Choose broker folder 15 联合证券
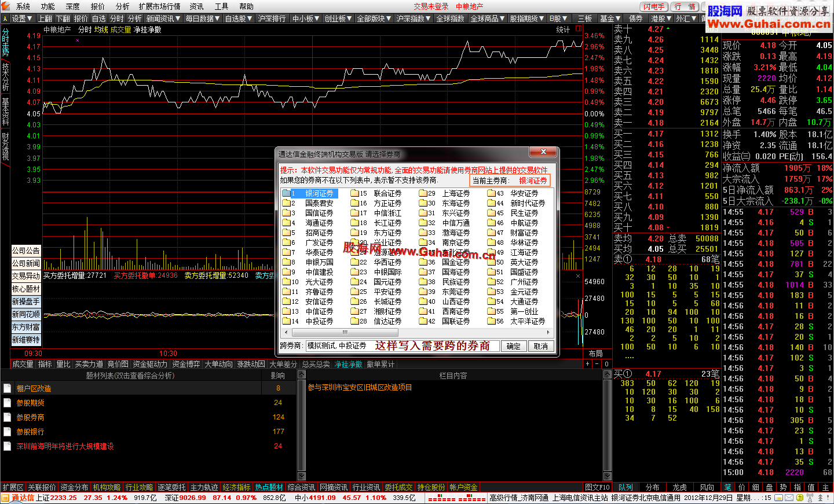Screen dimensions: 834x504 pyautogui.click(x=376, y=193)
